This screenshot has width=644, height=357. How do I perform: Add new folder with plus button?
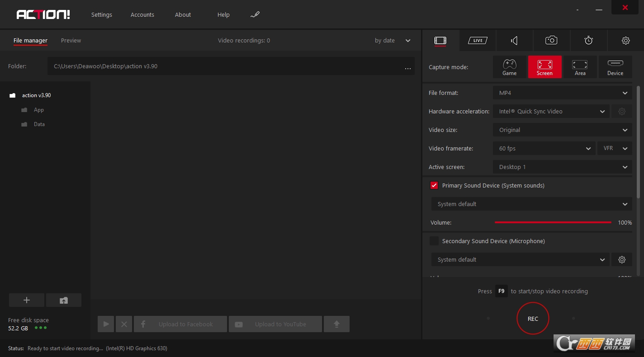pos(27,300)
